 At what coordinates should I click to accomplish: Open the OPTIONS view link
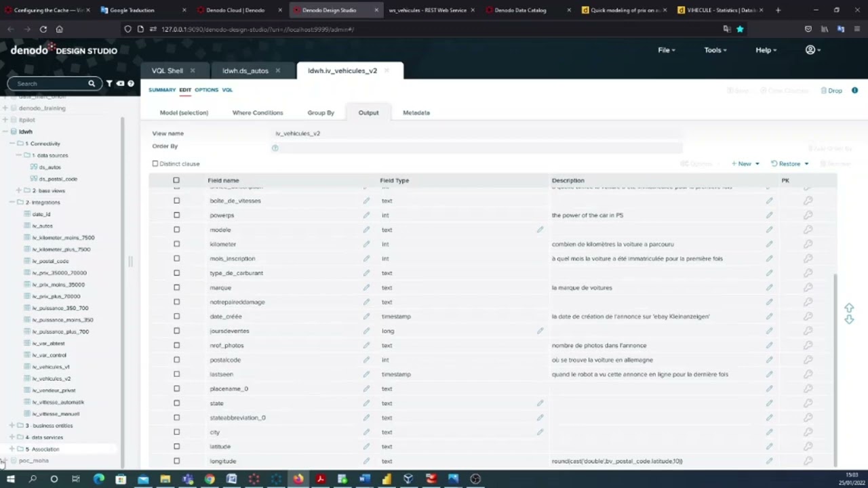[x=207, y=89]
